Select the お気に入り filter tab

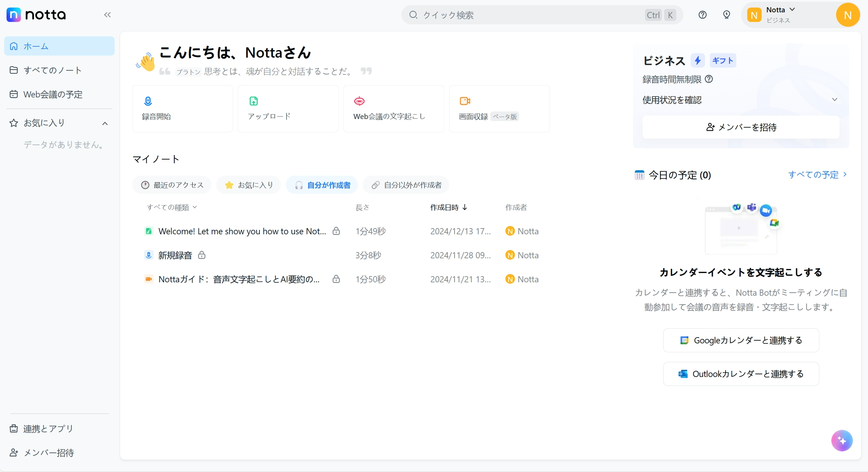point(248,185)
